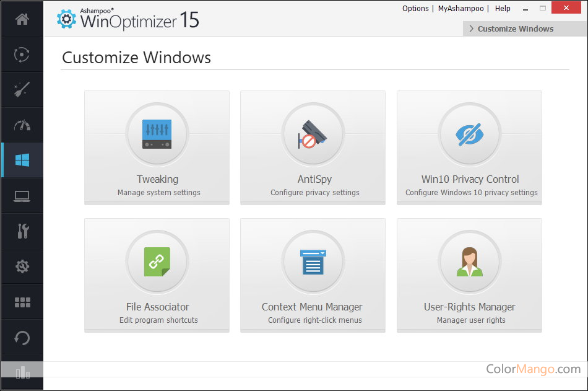
Task: Go to the Home section in sidebar
Action: click(x=22, y=19)
